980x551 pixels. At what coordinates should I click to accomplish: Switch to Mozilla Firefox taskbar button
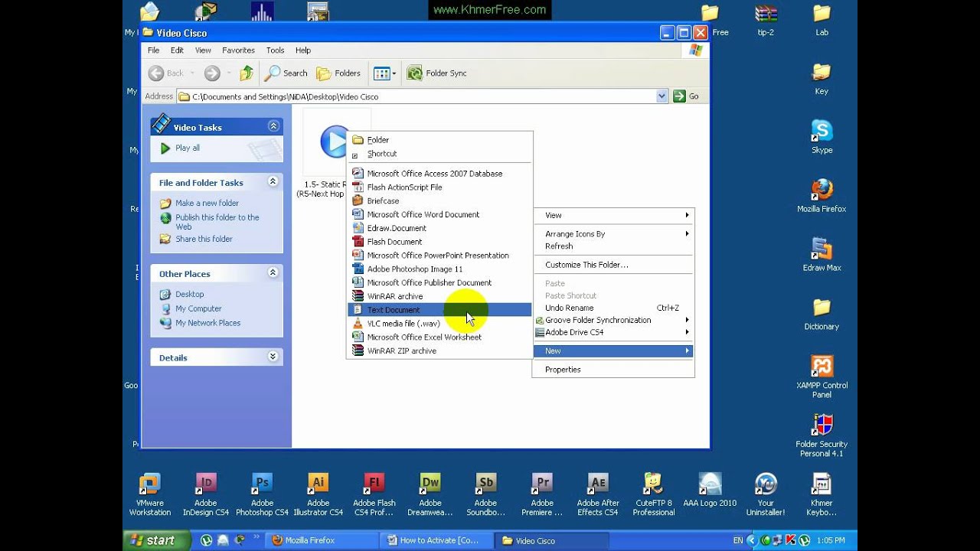click(322, 540)
